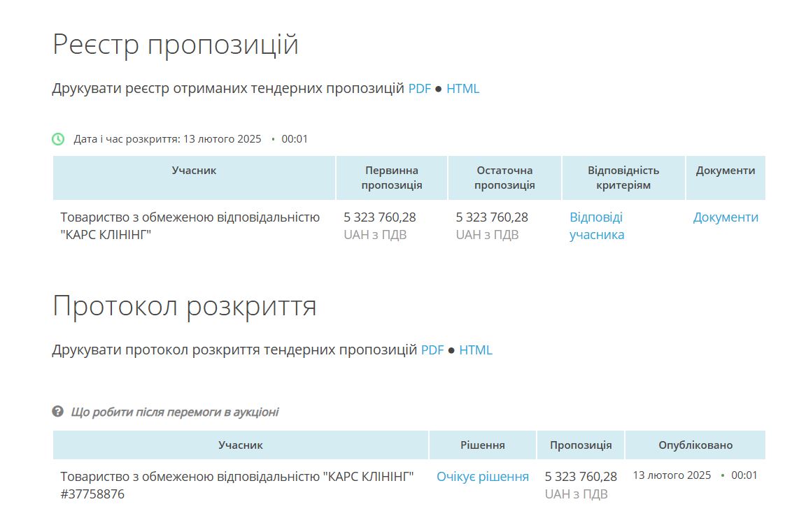The image size is (806, 532).
Task: Click the "Реєстр пропозицій" heading
Action: point(176,45)
